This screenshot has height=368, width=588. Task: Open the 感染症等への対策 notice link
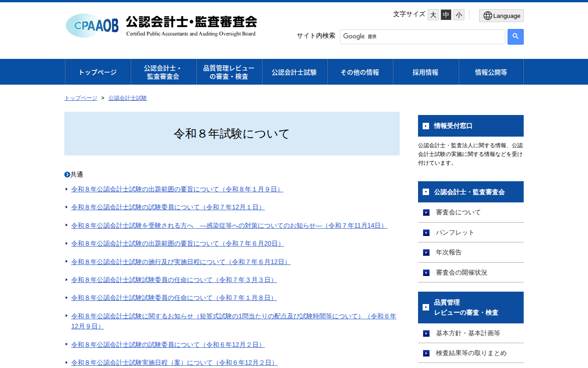coord(229,225)
